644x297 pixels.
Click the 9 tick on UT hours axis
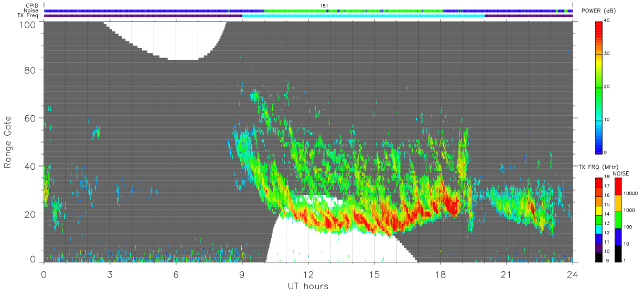(x=242, y=274)
